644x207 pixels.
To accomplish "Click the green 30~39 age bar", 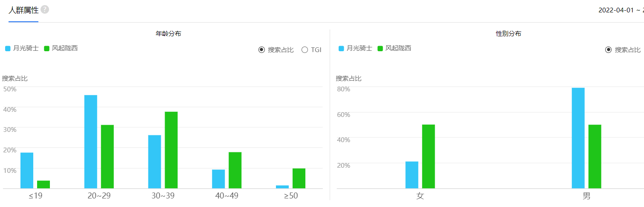I will 171,150.
